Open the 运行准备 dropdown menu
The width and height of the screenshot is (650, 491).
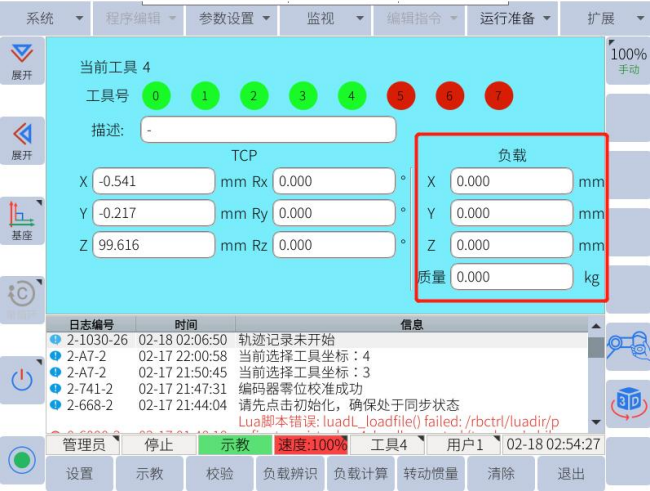(514, 18)
